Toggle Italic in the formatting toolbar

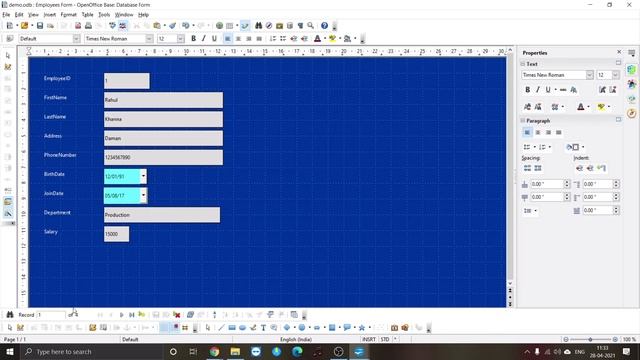tap(204, 39)
